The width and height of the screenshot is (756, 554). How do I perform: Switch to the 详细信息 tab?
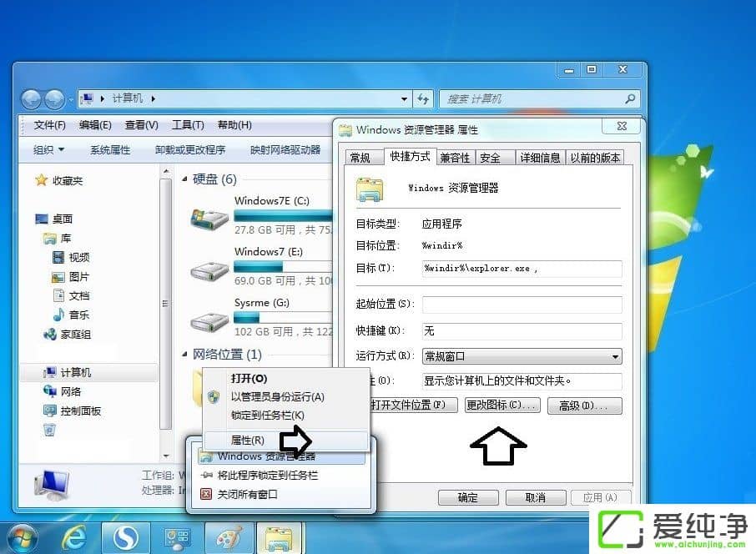[540, 158]
